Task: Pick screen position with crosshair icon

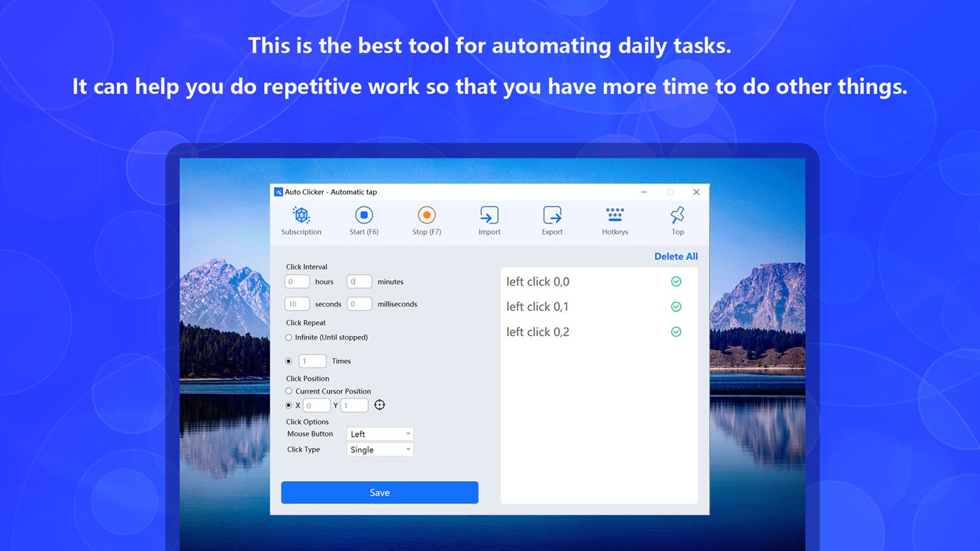Action: coord(380,405)
